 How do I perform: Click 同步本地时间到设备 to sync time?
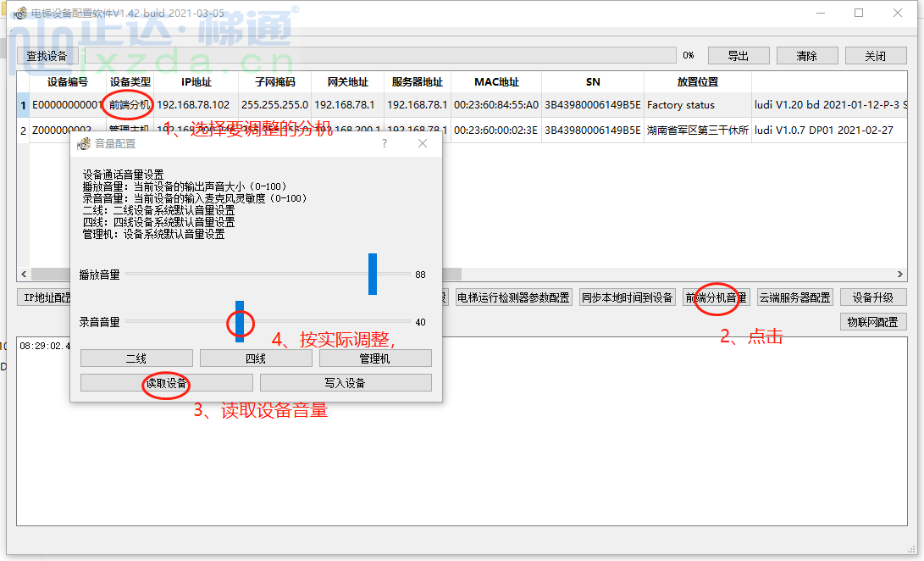[628, 297]
